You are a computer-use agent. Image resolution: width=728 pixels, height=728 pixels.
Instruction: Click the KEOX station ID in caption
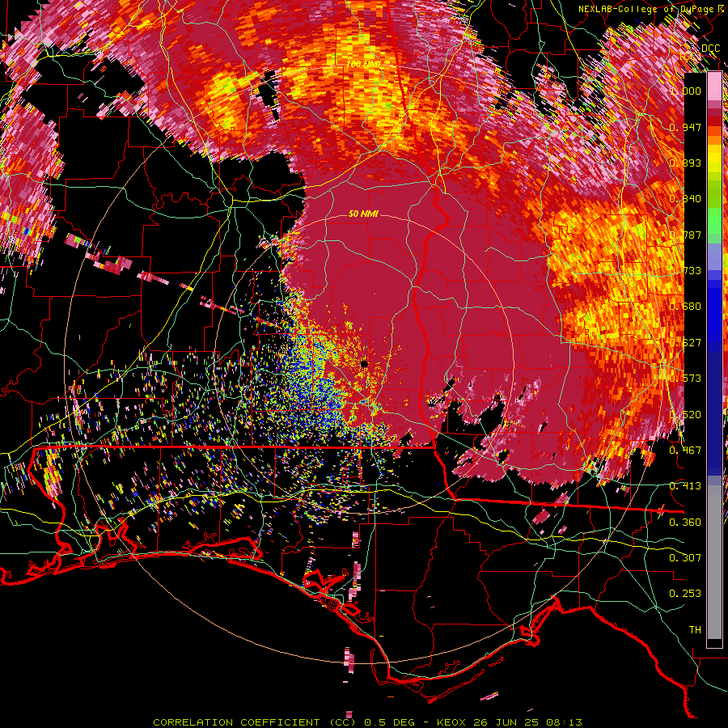tap(450, 722)
